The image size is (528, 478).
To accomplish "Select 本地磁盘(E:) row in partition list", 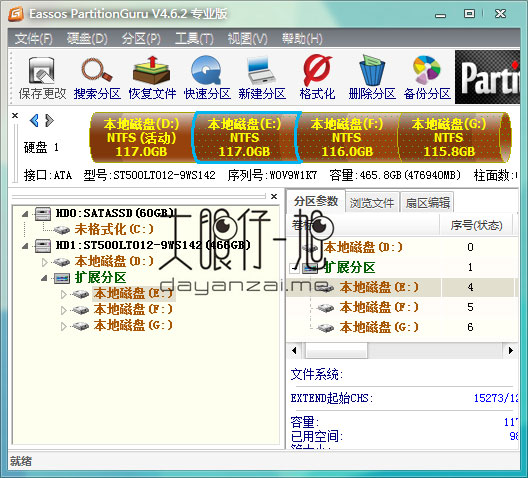I will pos(401,287).
